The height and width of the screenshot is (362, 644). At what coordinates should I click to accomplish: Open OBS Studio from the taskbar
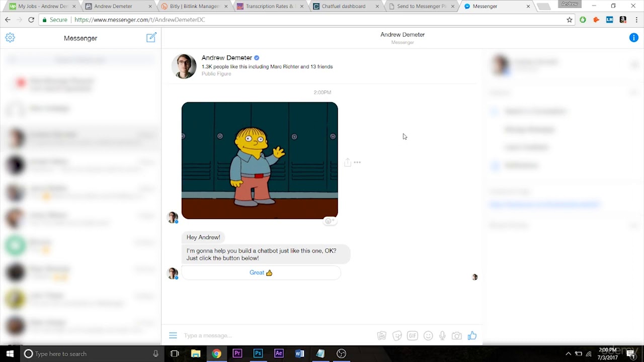point(341,353)
